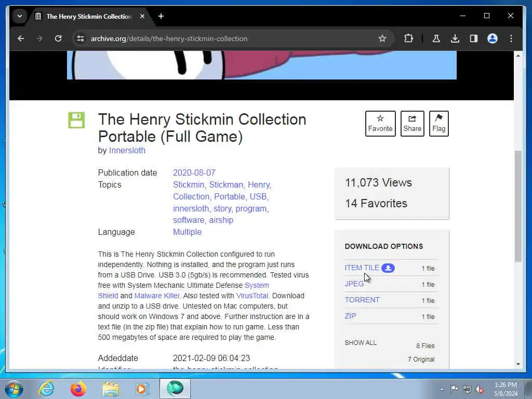
Task: Click the page scrollbar up arrow
Action: pos(518,55)
